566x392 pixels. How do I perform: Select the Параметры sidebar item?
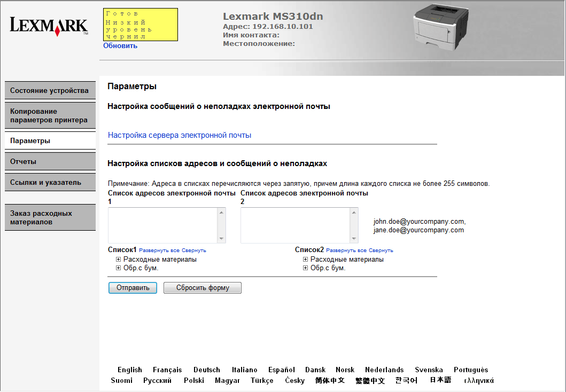click(50, 140)
